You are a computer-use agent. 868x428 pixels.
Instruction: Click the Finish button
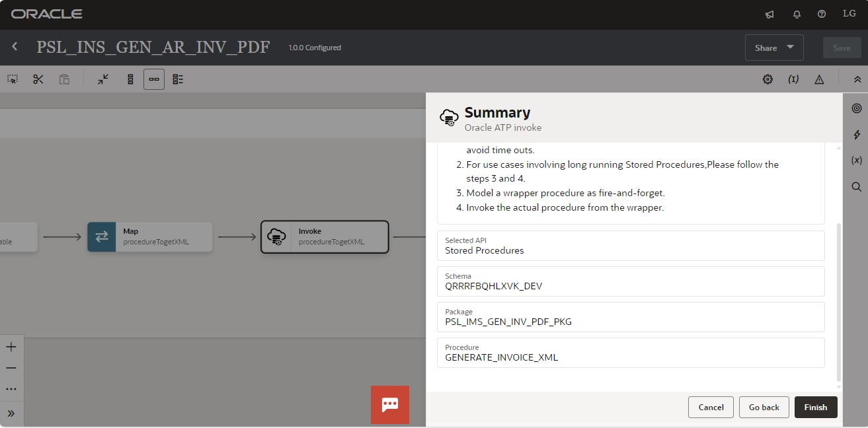815,408
